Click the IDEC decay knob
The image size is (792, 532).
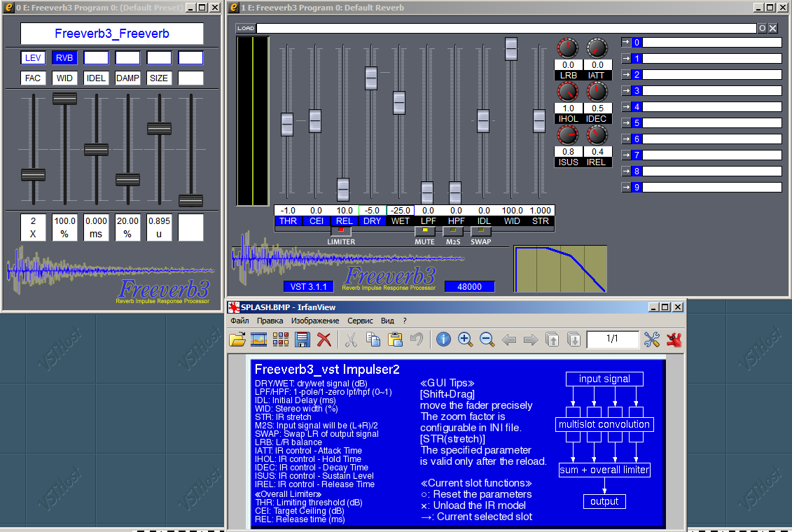point(597,92)
